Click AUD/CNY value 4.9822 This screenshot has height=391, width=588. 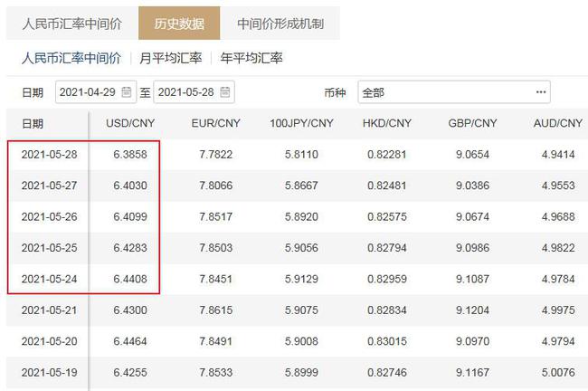[558, 248]
